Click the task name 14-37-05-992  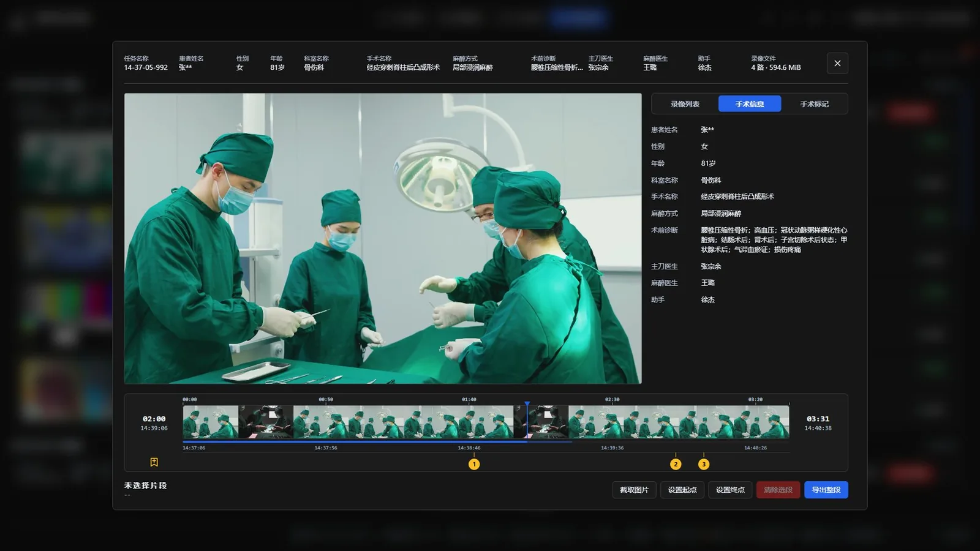146,67
